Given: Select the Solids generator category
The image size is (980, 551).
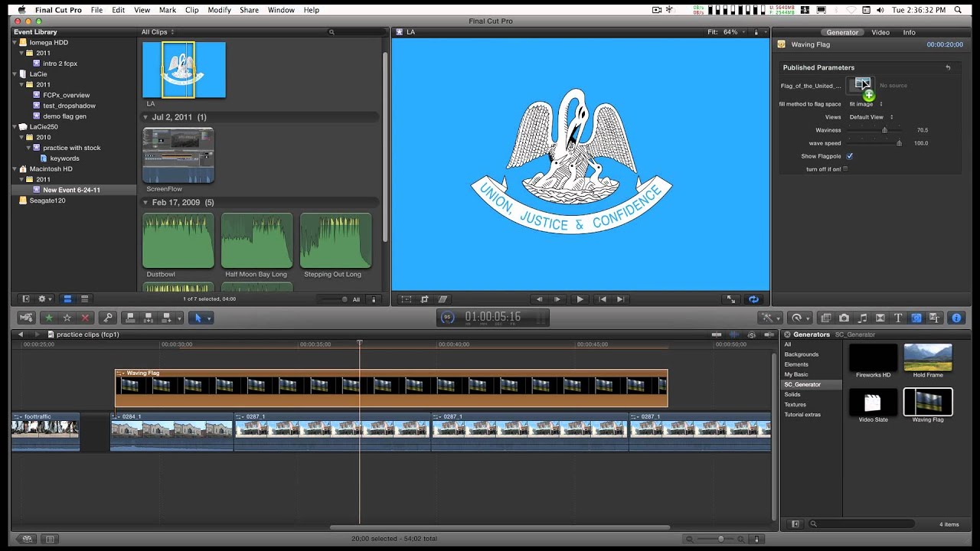Looking at the screenshot, I should coord(792,394).
